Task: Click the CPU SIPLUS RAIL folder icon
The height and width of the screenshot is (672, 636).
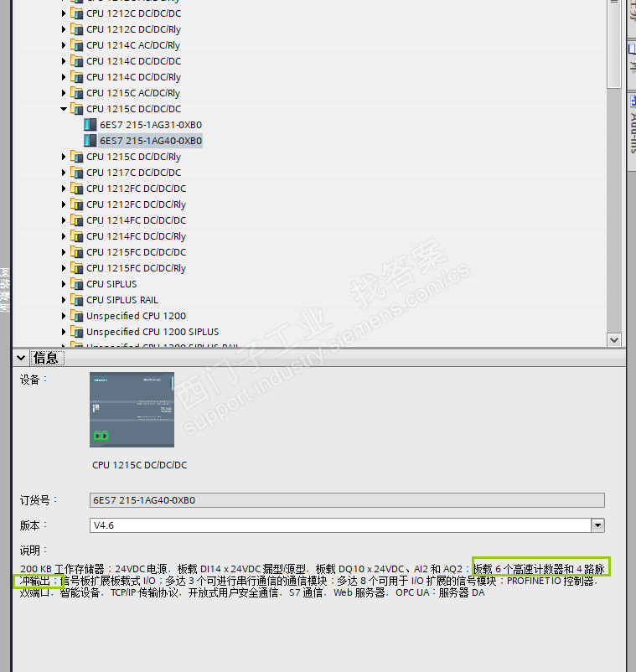Action: 77,300
